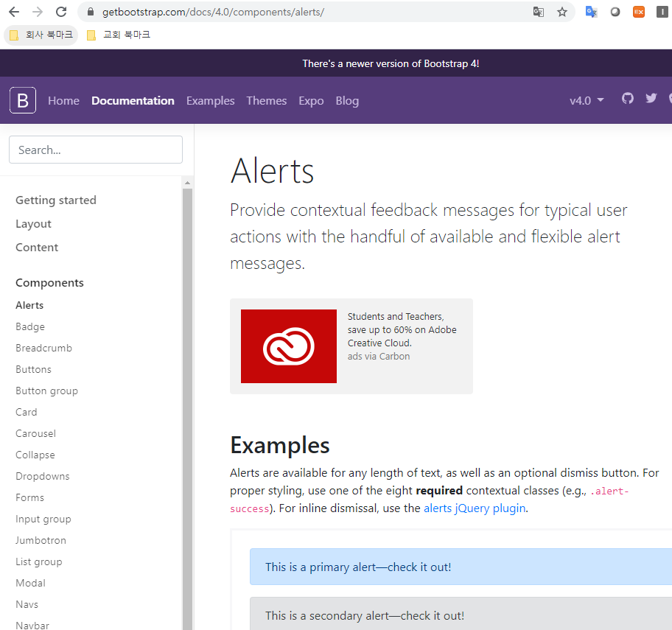Go to Home in the navbar
This screenshot has width=672, height=630.
(x=63, y=101)
